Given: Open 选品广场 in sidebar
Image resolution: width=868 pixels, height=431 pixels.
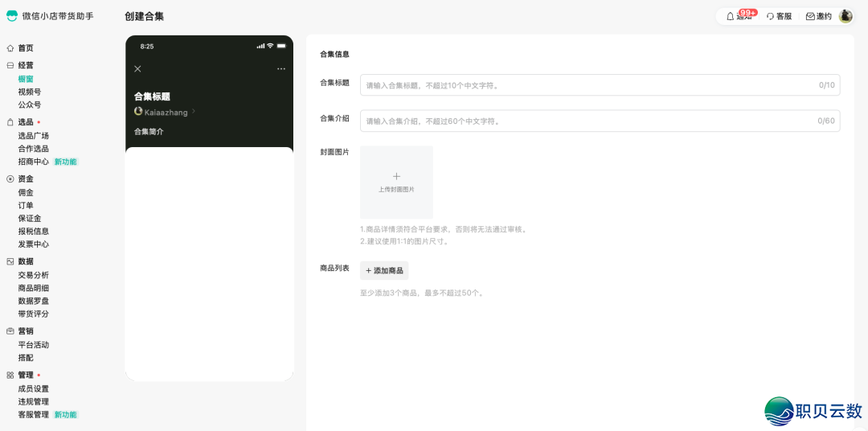Looking at the screenshot, I should click(33, 136).
